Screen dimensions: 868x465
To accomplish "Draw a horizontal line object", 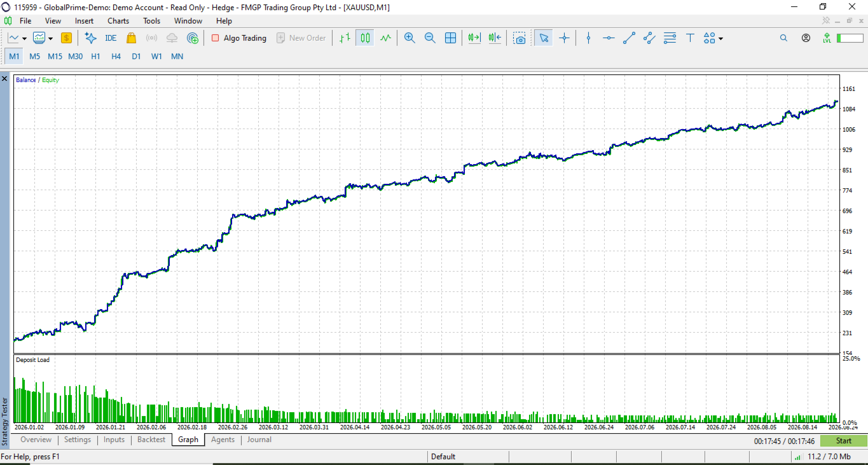I will click(609, 38).
